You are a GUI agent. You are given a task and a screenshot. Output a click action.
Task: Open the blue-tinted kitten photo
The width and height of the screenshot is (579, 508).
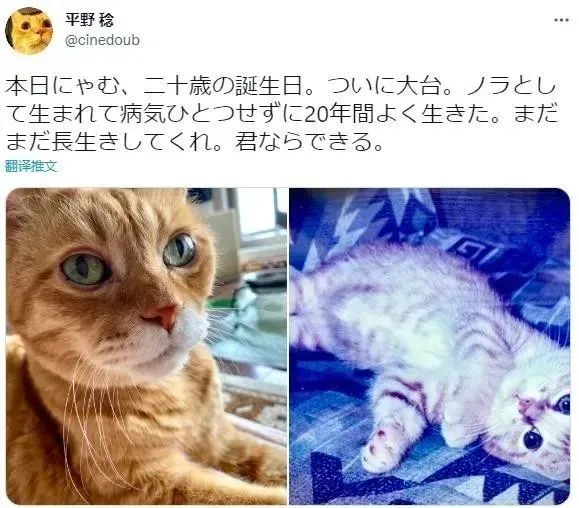click(x=429, y=346)
